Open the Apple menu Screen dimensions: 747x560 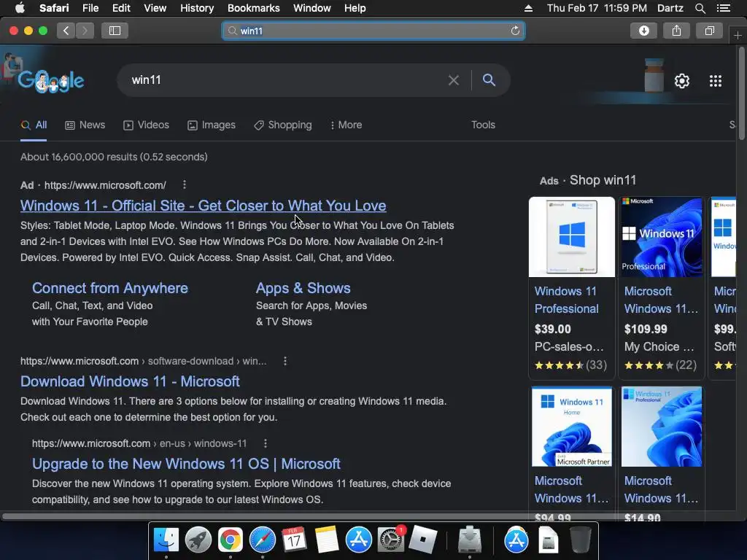(x=20, y=8)
